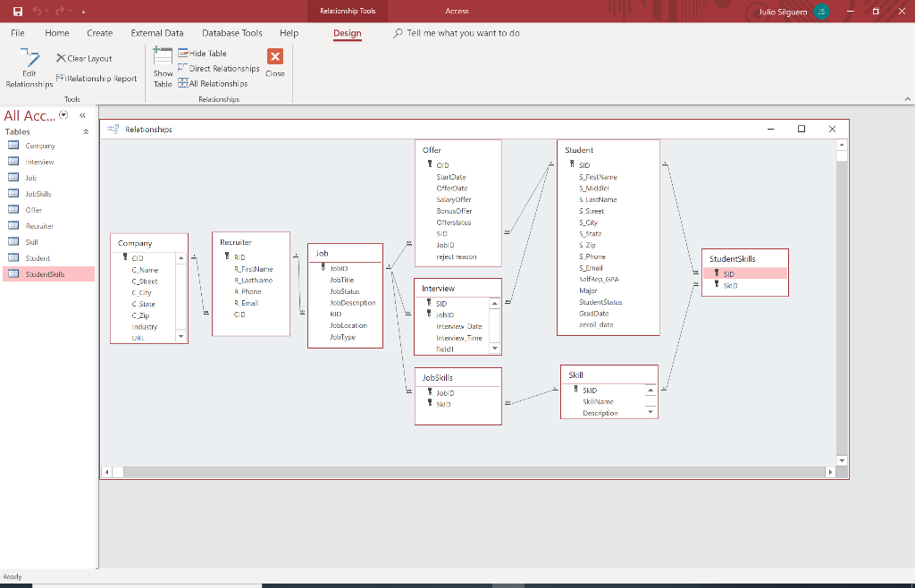Click the Edit Relationships button
Image resolution: width=915 pixels, height=588 pixels.
coord(29,68)
